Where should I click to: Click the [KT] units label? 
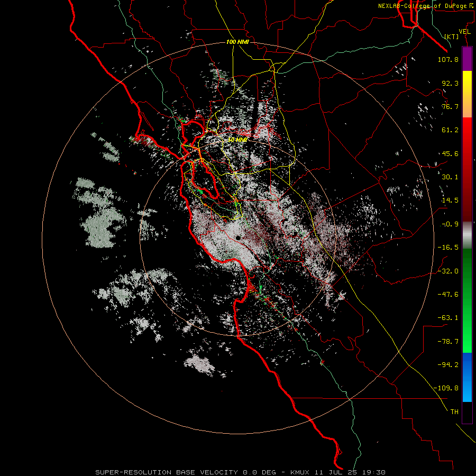coord(452,36)
